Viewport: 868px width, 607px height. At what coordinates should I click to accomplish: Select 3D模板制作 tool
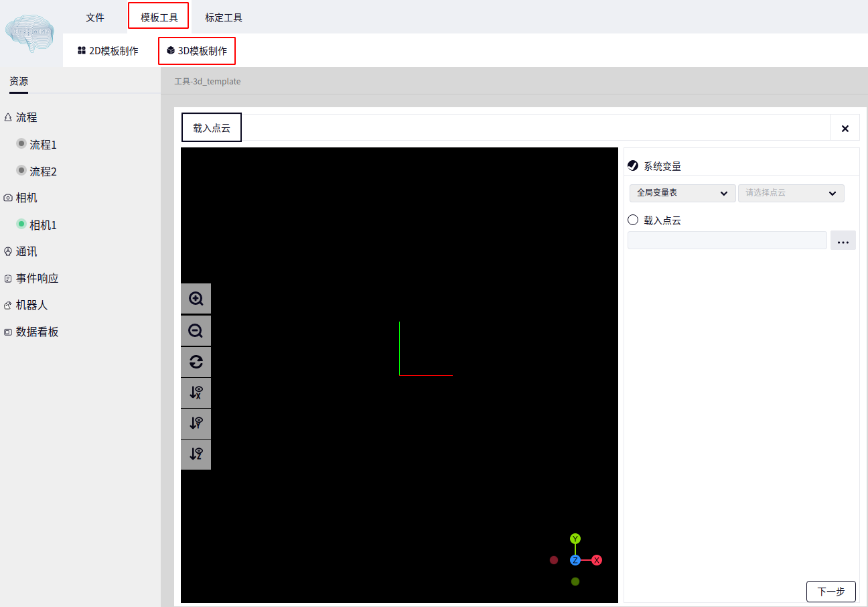point(197,51)
